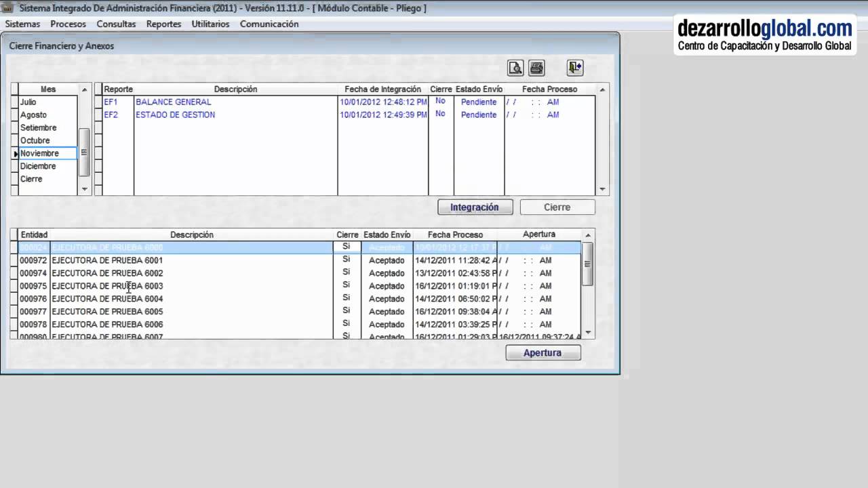868x488 pixels.
Task: Click the ESTADO DE GESTION description
Action: tap(175, 115)
